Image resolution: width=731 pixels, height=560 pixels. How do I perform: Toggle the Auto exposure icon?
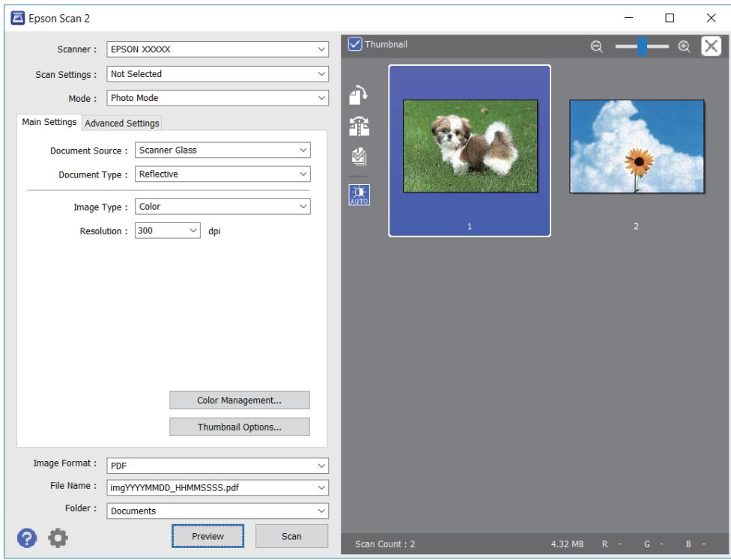point(359,195)
